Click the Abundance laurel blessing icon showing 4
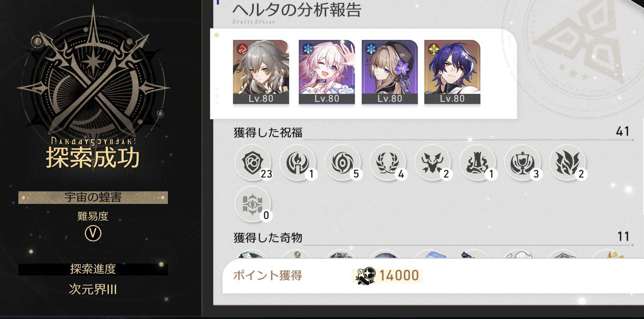Viewport: 644px width, 319px height. [x=388, y=163]
